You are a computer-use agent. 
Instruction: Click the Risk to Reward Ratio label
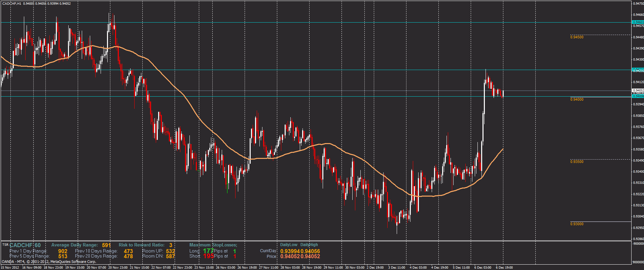coord(141,245)
